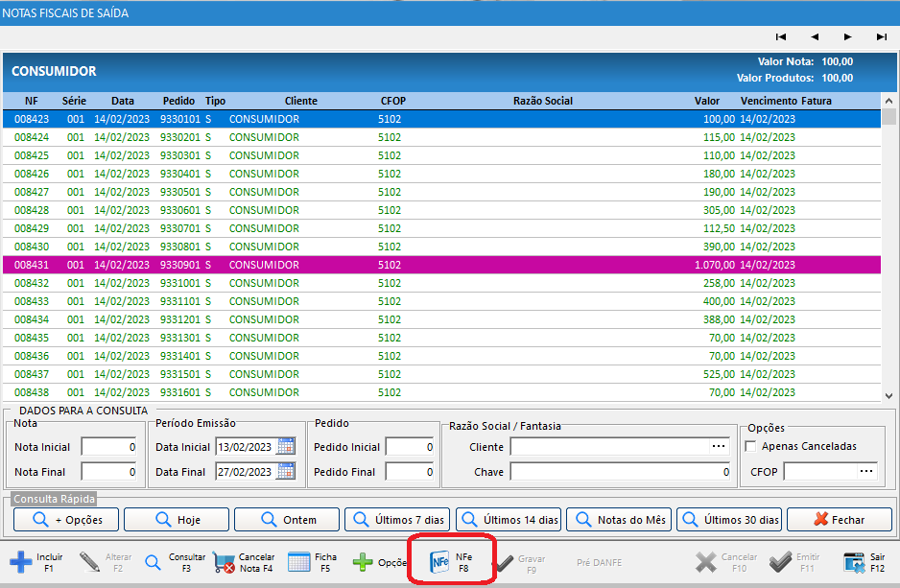Go to previous record arrow

(815, 36)
